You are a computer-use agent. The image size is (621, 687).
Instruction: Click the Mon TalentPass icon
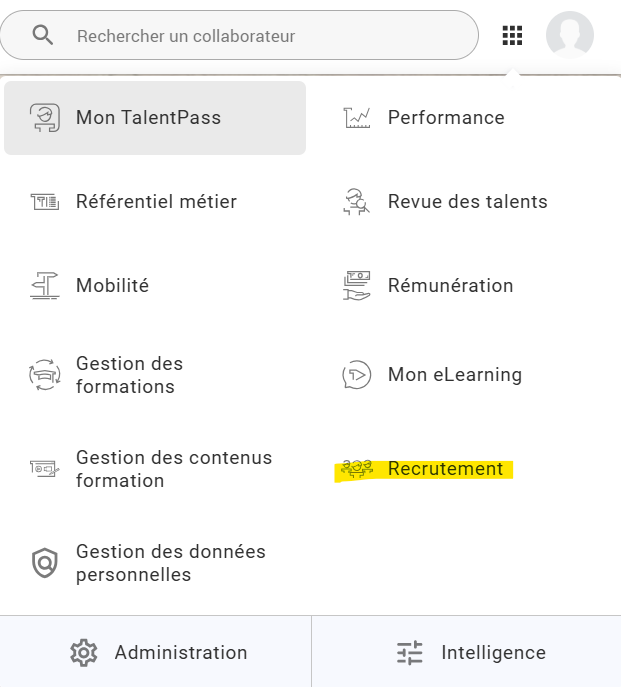pos(44,118)
